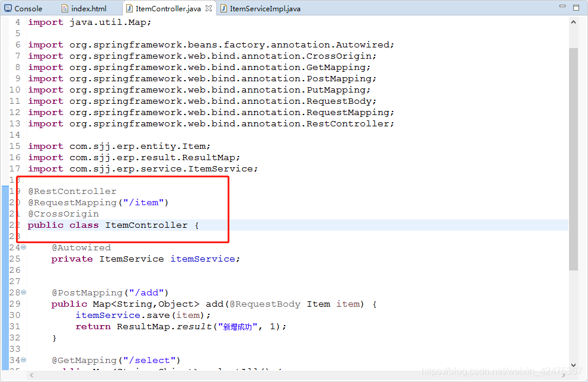This screenshot has height=382, width=588.
Task: Click the vertical scrollbar down arrow
Action: [573, 365]
